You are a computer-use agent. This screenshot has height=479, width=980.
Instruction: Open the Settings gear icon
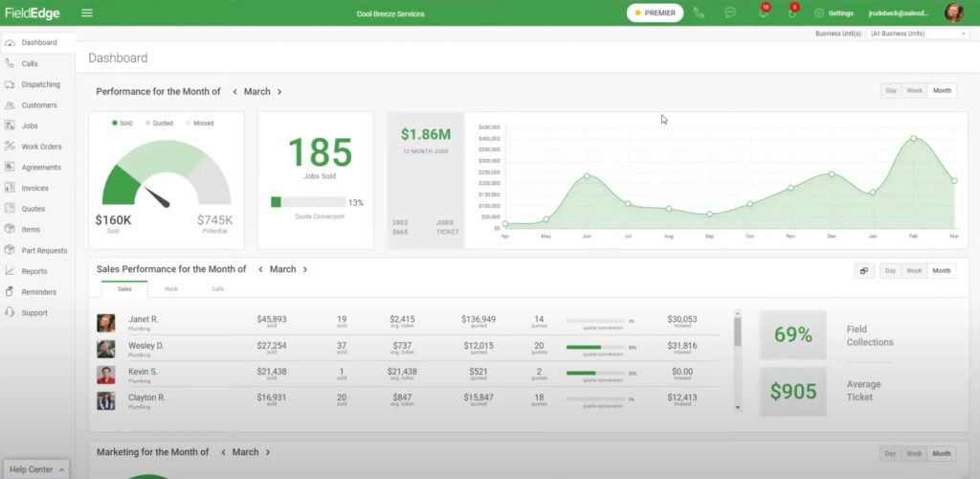[x=819, y=13]
